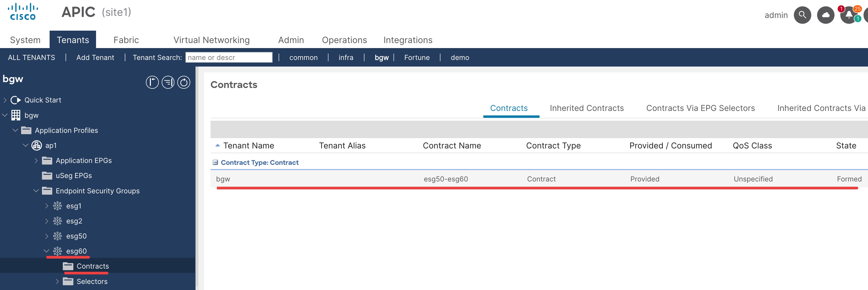The height and width of the screenshot is (290, 868).
Task: Collapse the Contract Type: Contract group
Action: tap(215, 162)
